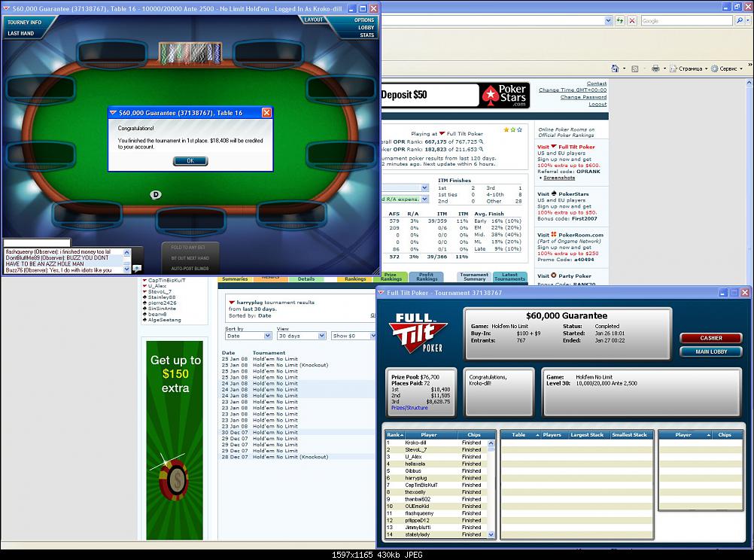
Task: Open the Latest Tournaments tab
Action: coord(509,277)
